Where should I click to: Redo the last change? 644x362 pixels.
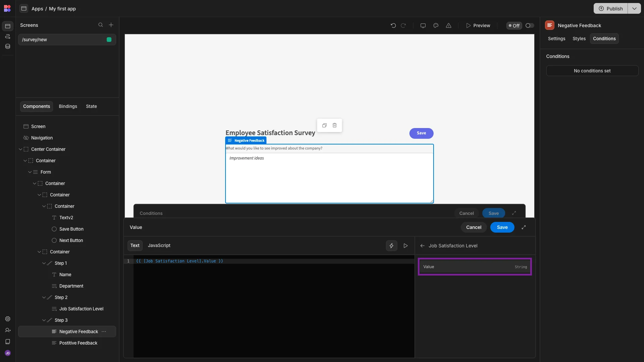tap(403, 25)
